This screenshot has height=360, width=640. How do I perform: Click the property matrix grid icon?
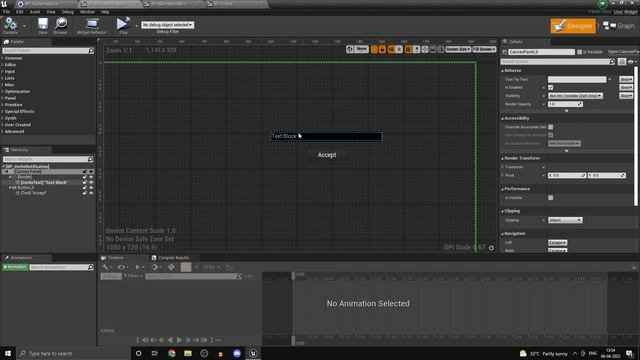622,62
